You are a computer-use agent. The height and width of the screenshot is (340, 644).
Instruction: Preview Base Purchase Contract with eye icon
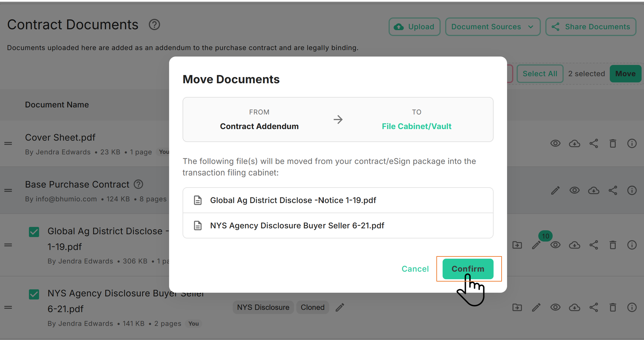pyautogui.click(x=574, y=190)
